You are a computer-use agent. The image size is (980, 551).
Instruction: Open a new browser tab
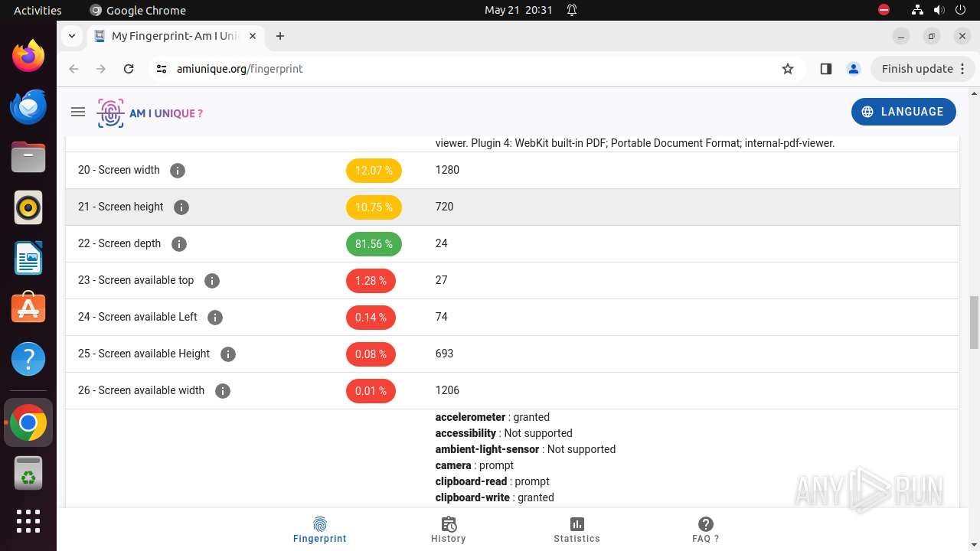[280, 36]
